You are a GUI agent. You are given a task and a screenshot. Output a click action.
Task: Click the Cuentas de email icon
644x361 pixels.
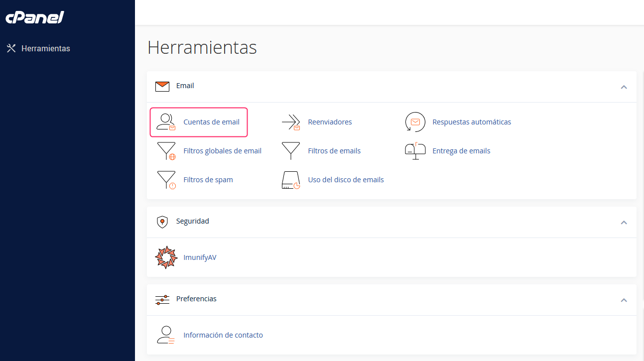tap(166, 122)
